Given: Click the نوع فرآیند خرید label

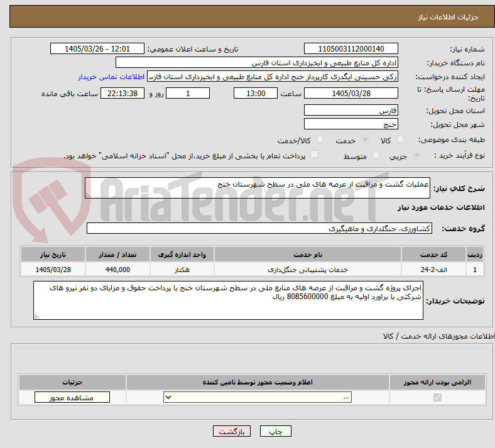Looking at the screenshot, I should 460,155.
